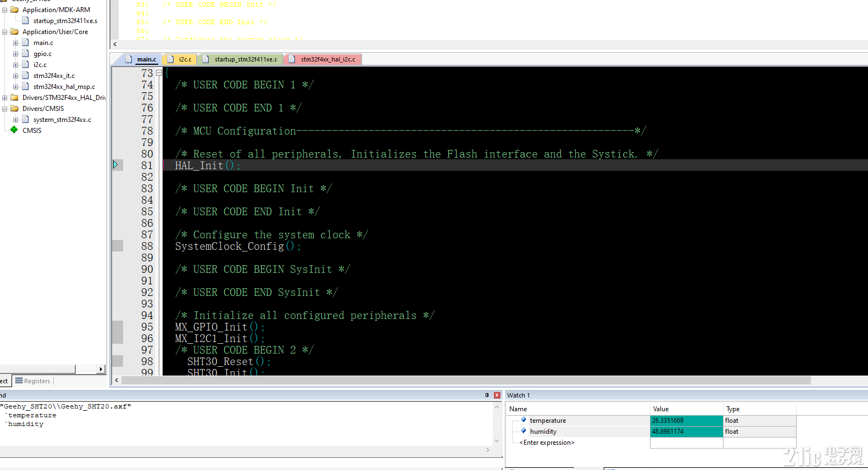The width and height of the screenshot is (868, 470).
Task: Select stm32f4xx_hal_msp.c in the project tree
Action: point(64,87)
